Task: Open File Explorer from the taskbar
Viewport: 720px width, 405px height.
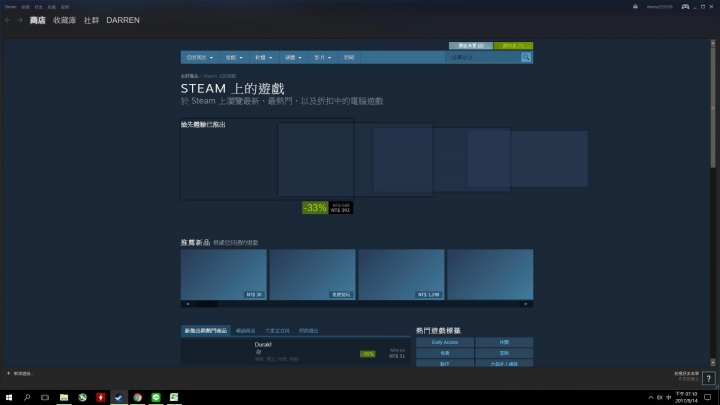Action: click(64, 397)
